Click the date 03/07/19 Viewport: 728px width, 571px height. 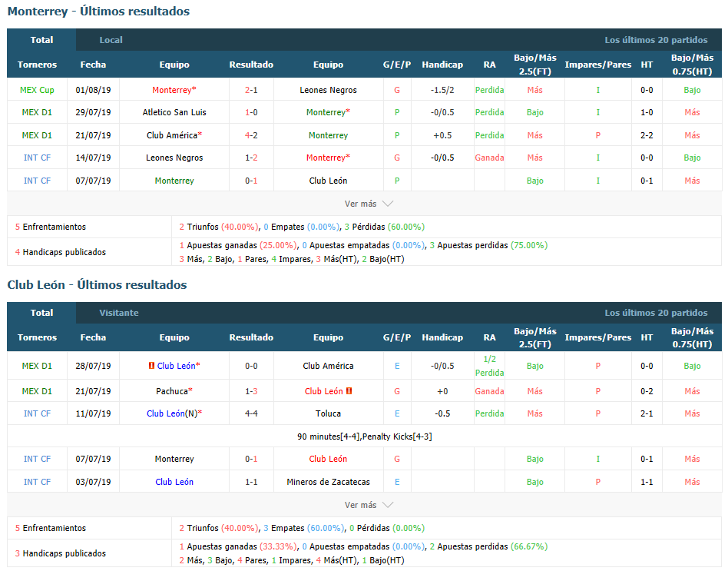click(94, 482)
